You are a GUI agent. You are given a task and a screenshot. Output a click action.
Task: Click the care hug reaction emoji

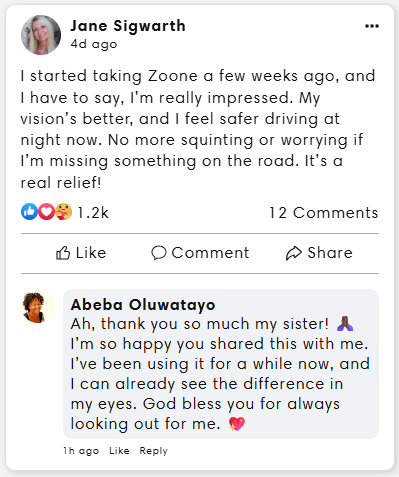click(64, 211)
